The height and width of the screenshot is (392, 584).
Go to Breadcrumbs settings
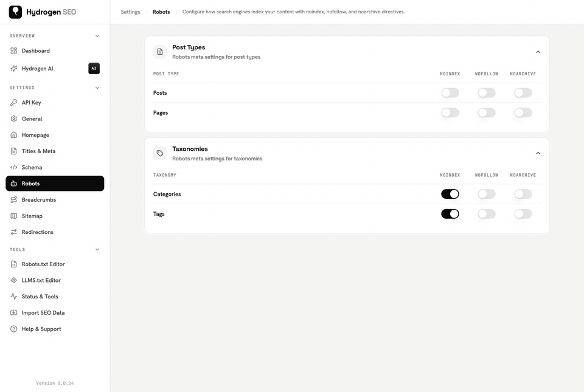point(55,200)
